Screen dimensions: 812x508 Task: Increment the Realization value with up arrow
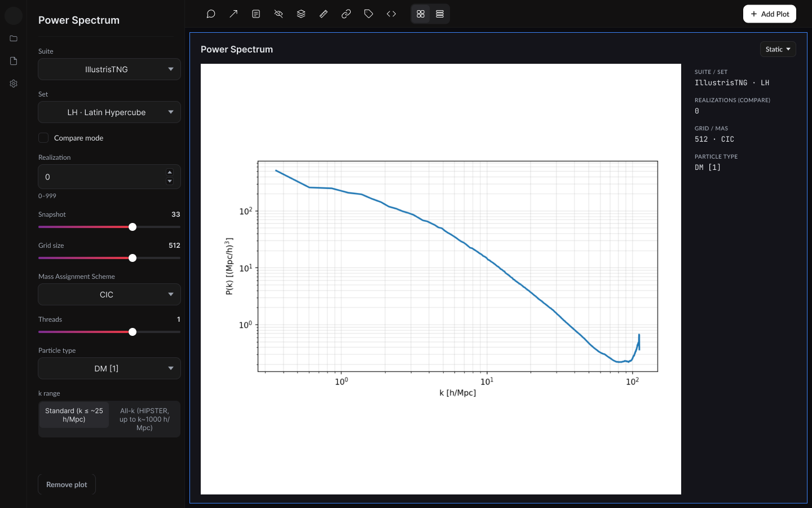point(170,172)
